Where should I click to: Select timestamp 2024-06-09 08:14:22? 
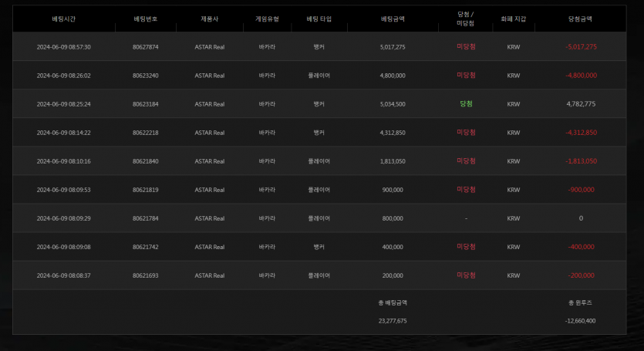pos(64,133)
